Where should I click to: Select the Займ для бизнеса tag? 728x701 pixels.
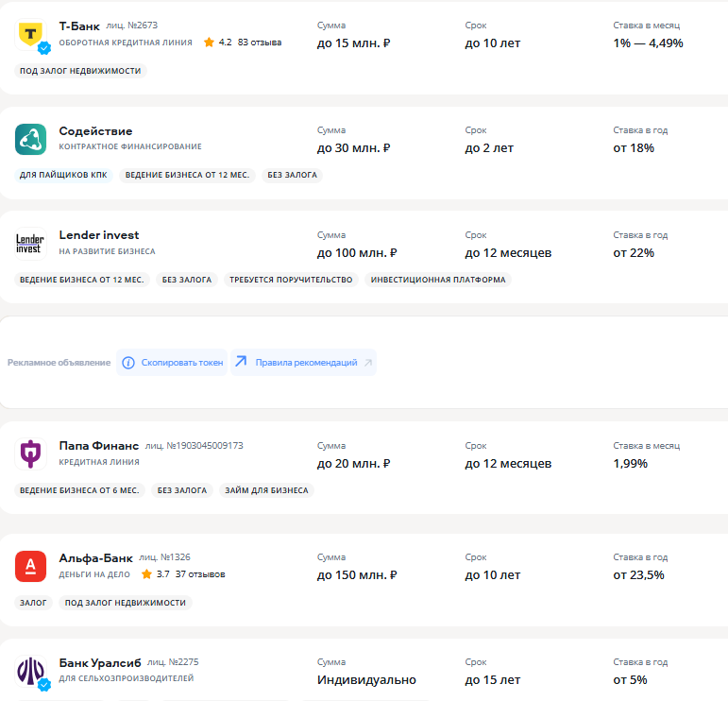pyautogui.click(x=266, y=490)
